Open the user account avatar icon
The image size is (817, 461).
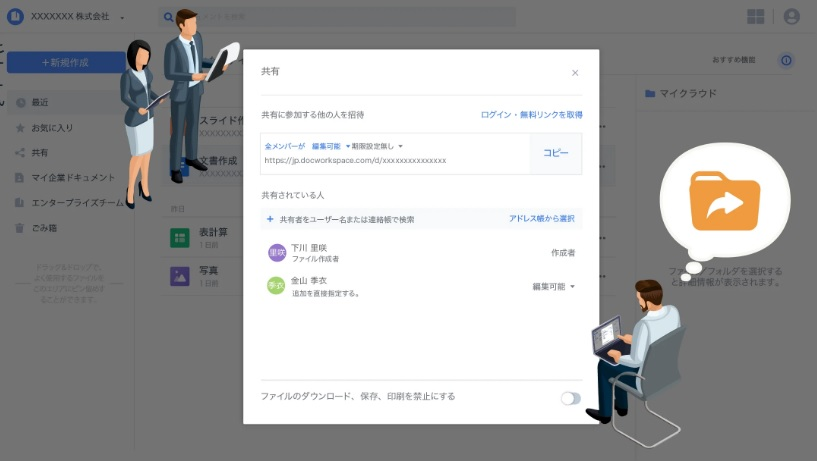coord(792,17)
